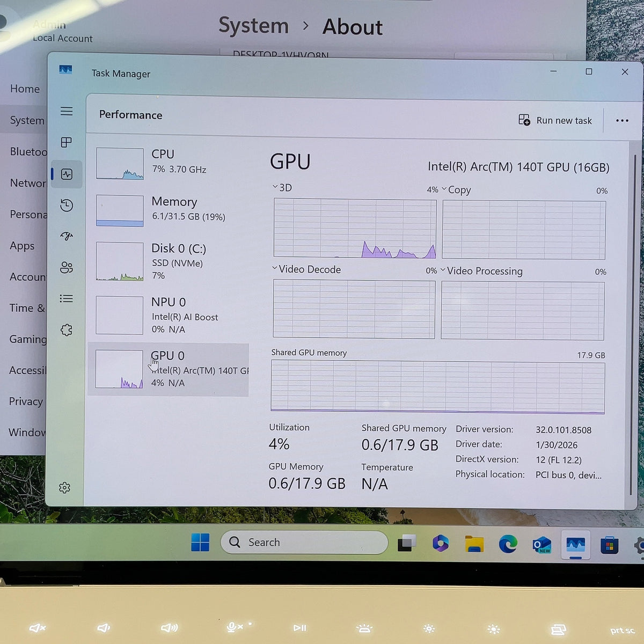Select the CPU performance entry
Viewport: 644px width, 644px height.
169,163
